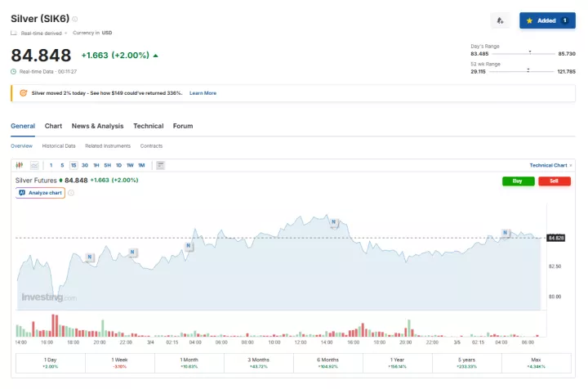Click the first N news marker on chart
The height and width of the screenshot is (389, 588).
pyautogui.click(x=89, y=257)
